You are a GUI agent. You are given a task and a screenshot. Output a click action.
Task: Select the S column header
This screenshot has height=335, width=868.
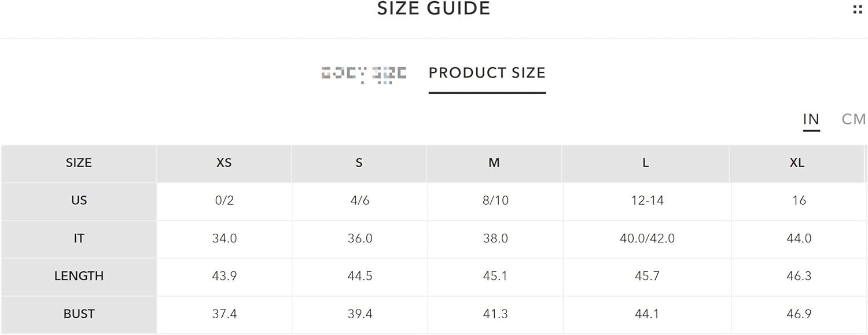359,163
